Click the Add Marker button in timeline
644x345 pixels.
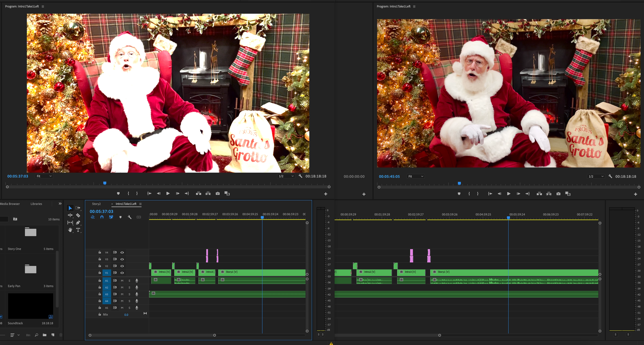(120, 217)
